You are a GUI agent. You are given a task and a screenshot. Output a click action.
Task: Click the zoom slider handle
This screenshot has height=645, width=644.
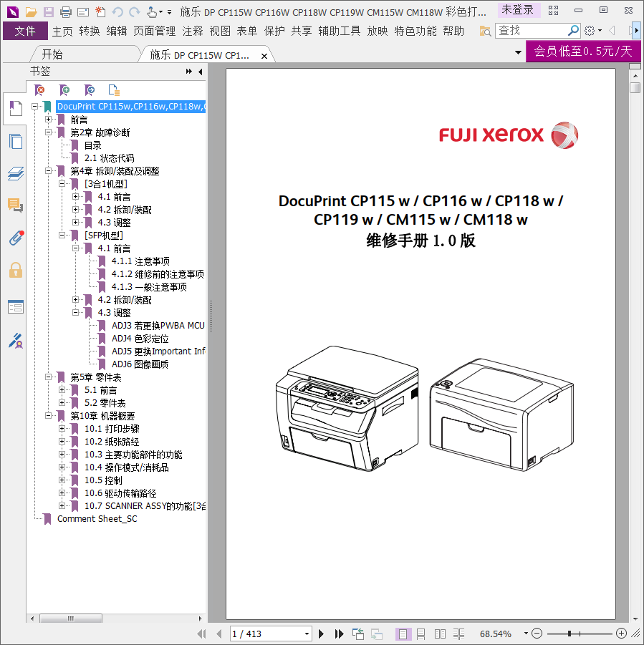(x=569, y=634)
